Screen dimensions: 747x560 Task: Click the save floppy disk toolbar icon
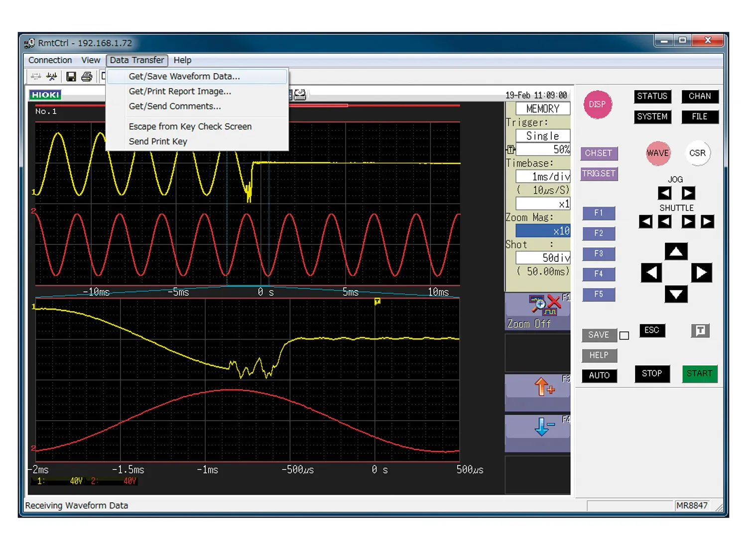71,76
